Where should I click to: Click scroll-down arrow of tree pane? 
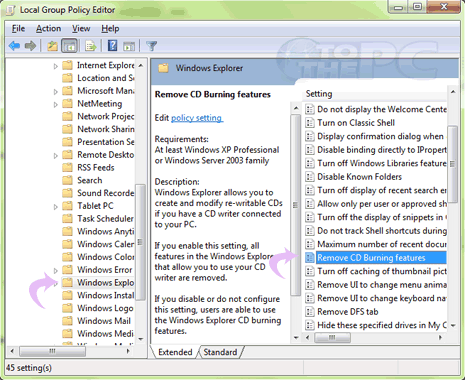click(x=141, y=339)
